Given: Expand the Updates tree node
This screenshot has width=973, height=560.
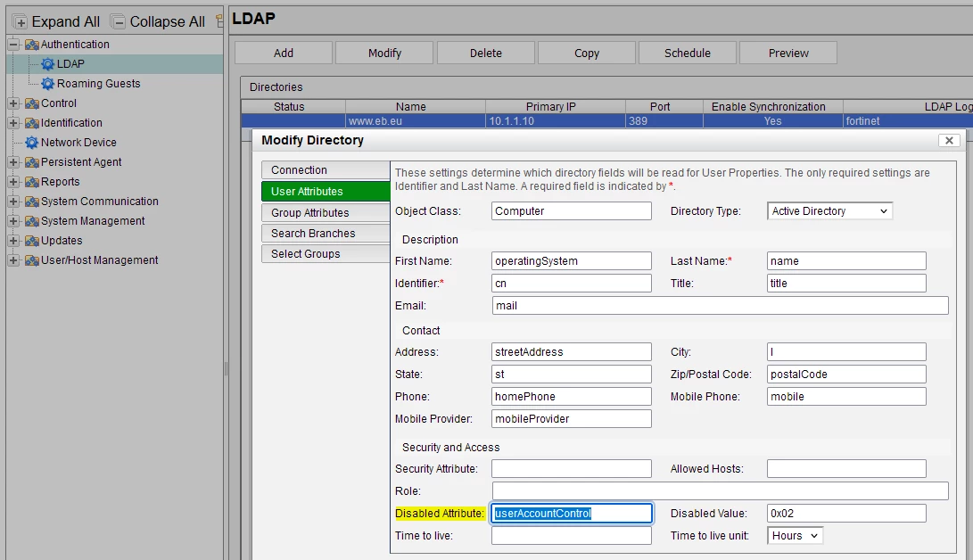Looking at the screenshot, I should (x=13, y=241).
